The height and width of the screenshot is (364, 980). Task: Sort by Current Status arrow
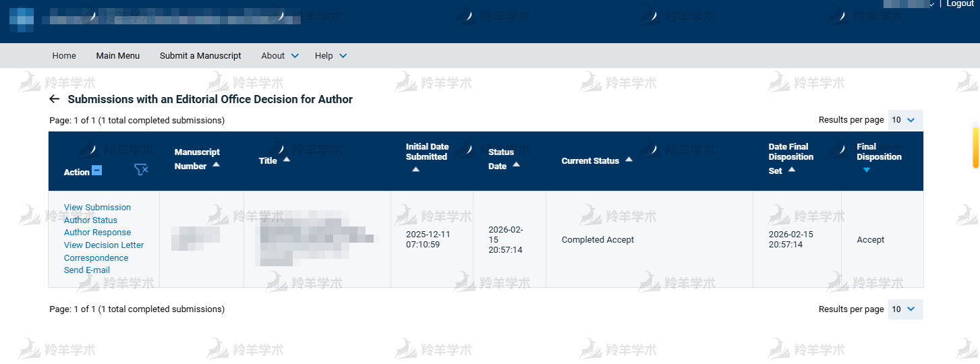click(629, 160)
